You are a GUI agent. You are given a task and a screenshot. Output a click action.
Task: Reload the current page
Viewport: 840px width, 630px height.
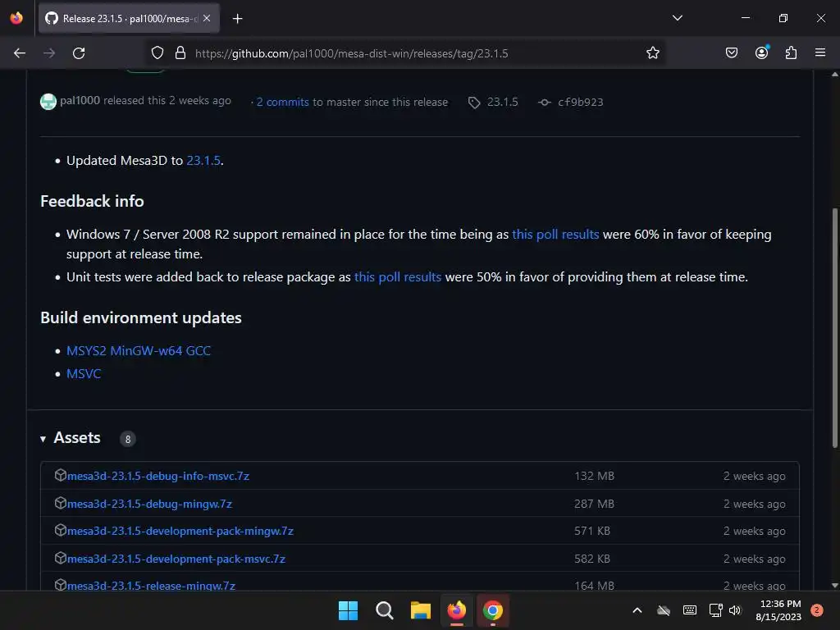[79, 53]
